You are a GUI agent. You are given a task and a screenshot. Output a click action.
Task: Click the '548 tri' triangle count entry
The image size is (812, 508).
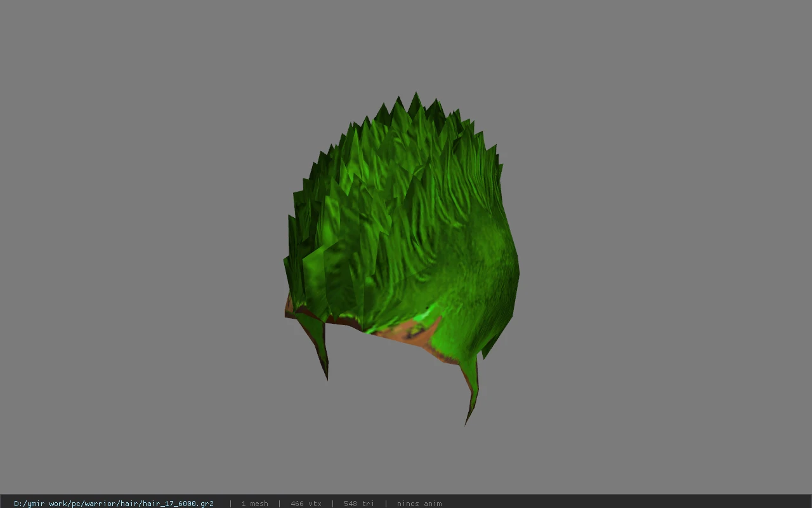[358, 504]
